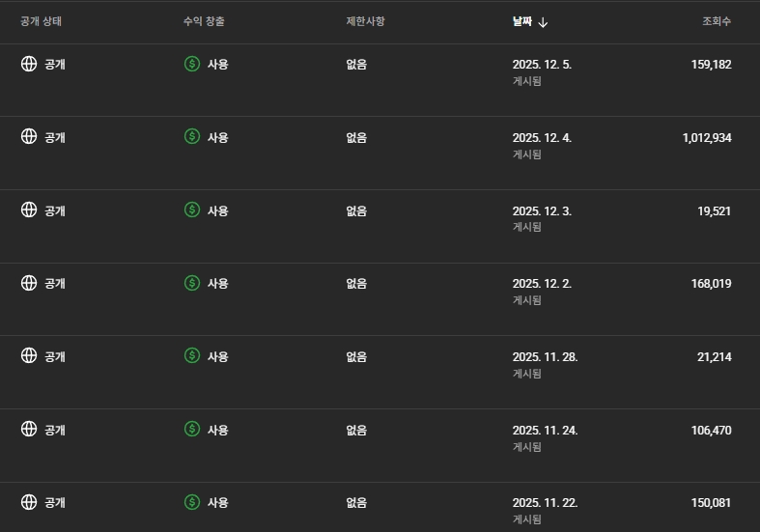Click 사용 monetization status for 2025. 11. 22.

coord(217,502)
